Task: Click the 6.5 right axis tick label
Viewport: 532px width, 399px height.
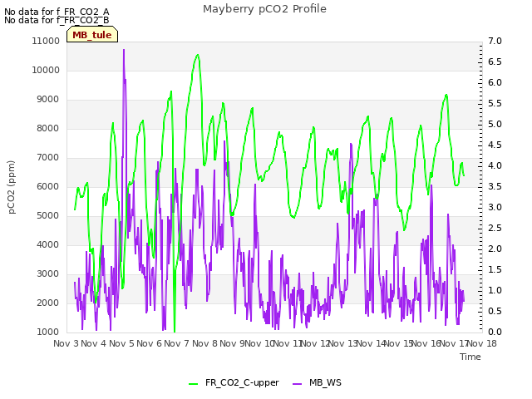Action: coord(495,62)
